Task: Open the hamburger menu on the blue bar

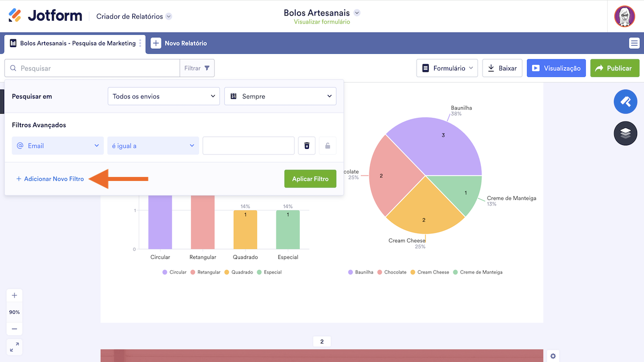Action: tap(634, 43)
